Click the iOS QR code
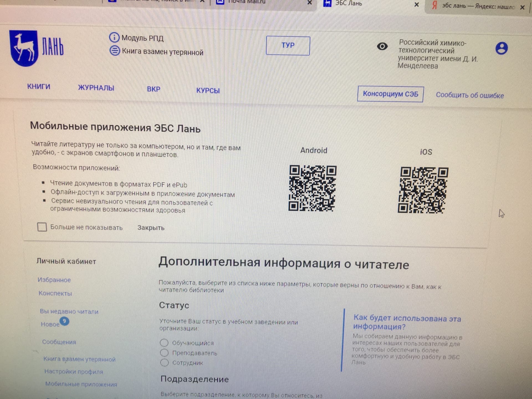 (423, 190)
